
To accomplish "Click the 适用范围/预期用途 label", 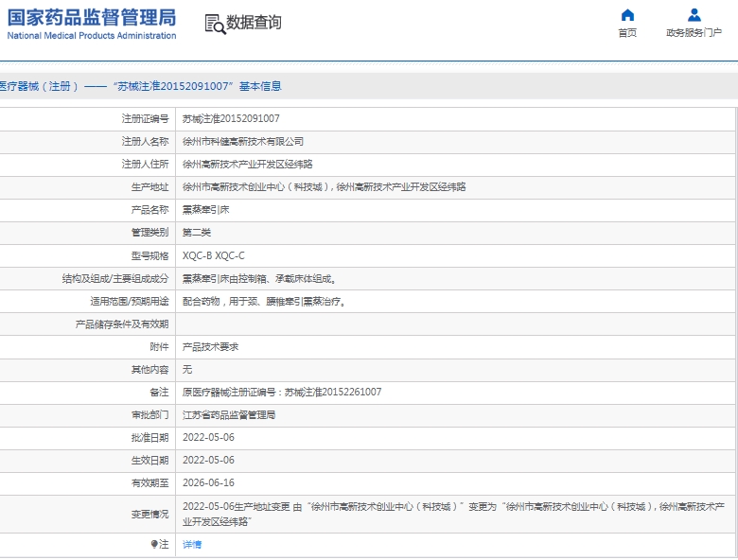I will (x=130, y=301).
